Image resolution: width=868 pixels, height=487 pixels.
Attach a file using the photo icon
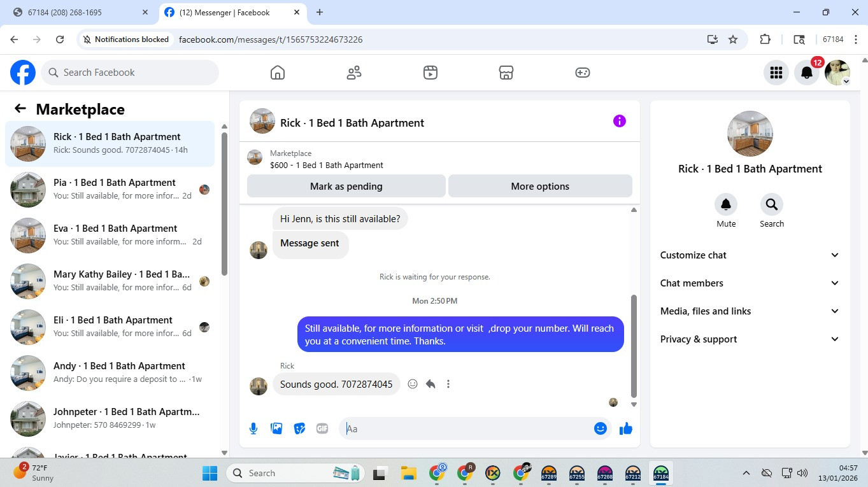(276, 428)
